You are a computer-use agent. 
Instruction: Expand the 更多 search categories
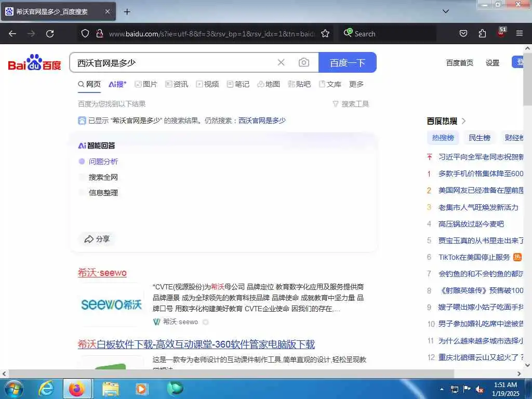[x=356, y=84]
